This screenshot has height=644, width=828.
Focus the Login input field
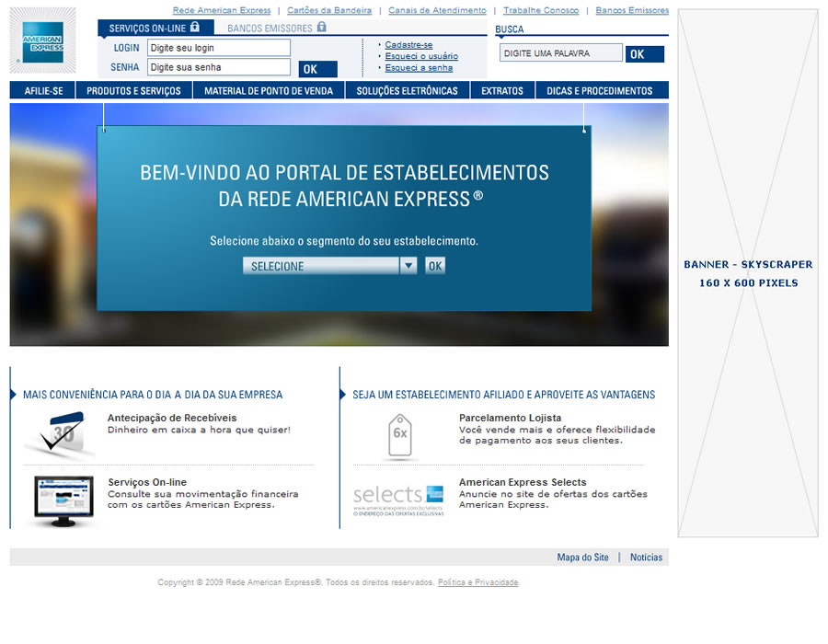pos(219,48)
